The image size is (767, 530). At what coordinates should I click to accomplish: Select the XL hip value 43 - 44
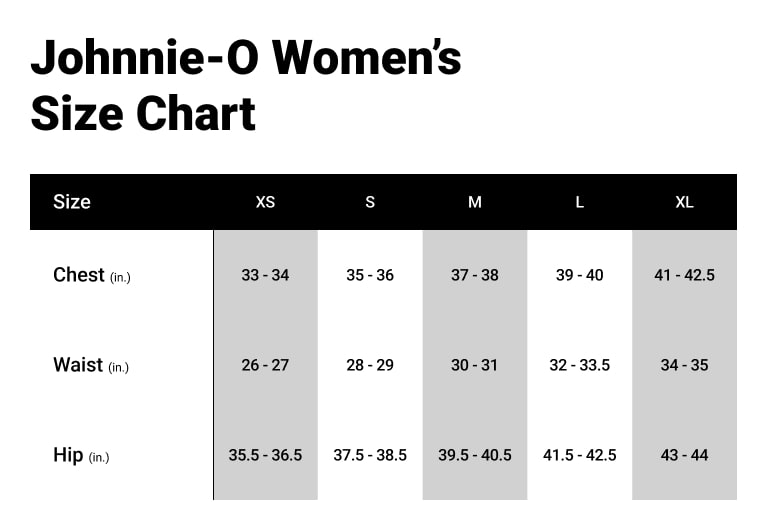click(x=684, y=455)
